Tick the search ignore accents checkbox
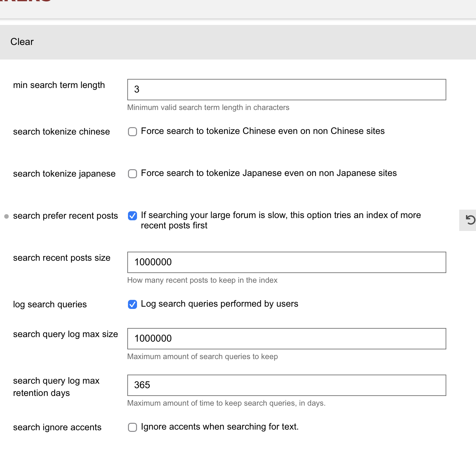This screenshot has height=471, width=476. pos(132,427)
